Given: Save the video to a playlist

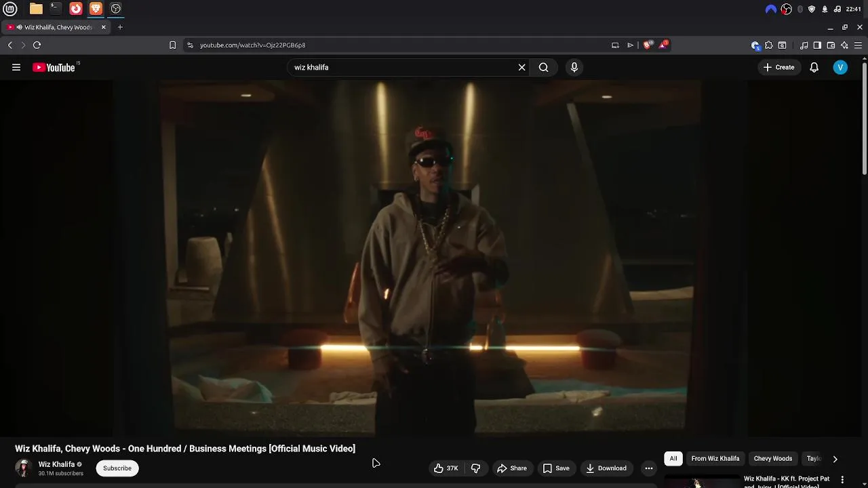Looking at the screenshot, I should pos(556,468).
